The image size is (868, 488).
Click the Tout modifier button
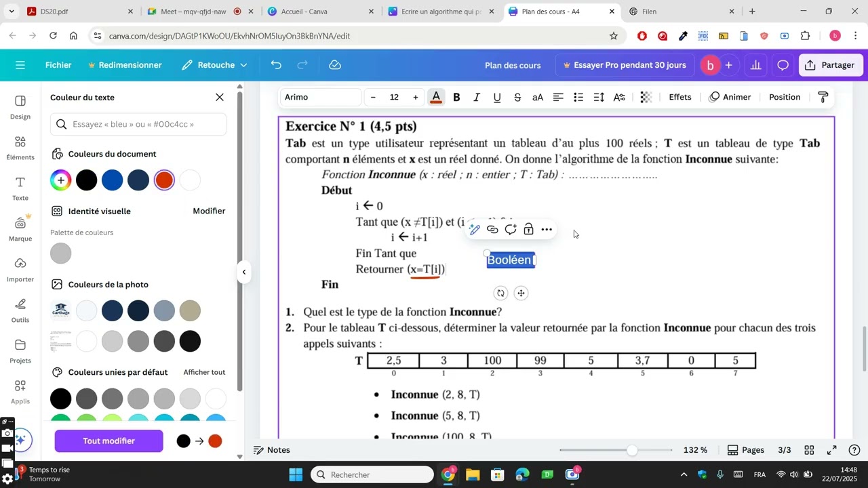[109, 441]
